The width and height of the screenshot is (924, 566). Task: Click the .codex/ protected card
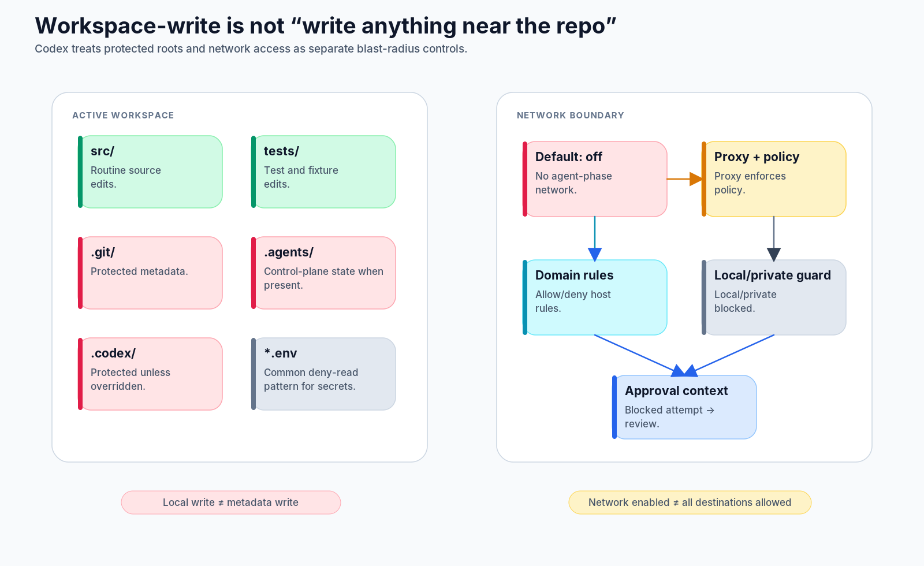coord(150,374)
